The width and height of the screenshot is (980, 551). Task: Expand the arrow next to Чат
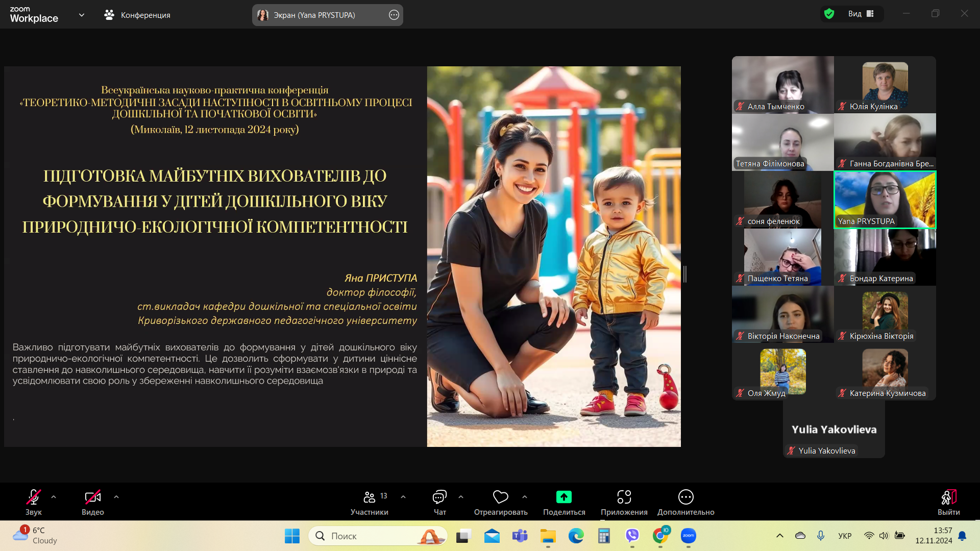461,497
